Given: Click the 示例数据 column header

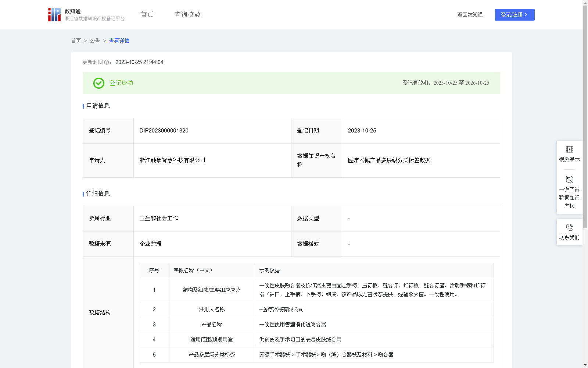Looking at the screenshot, I should pos(374,270).
